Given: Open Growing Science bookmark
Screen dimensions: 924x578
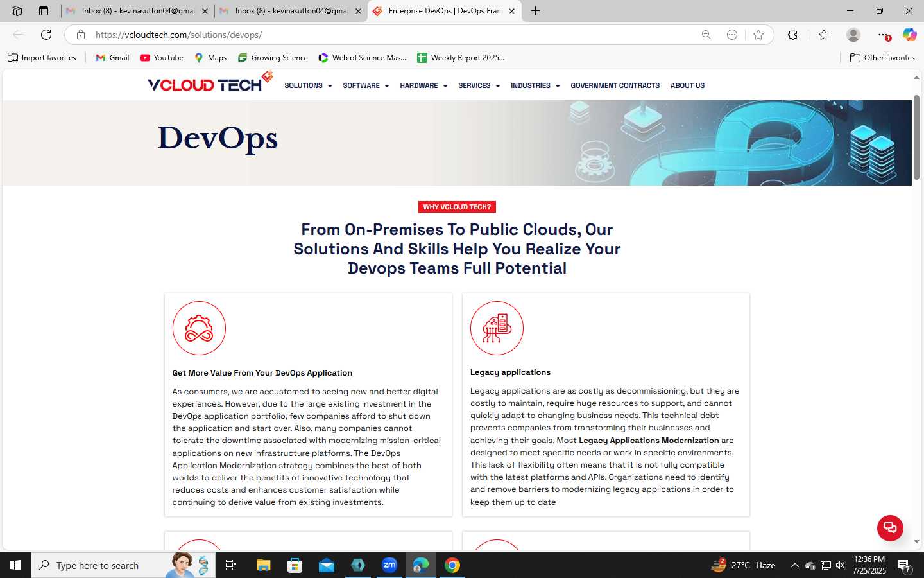Looking at the screenshot, I should 273,58.
